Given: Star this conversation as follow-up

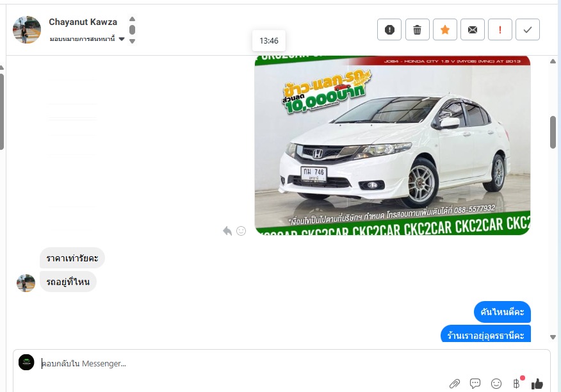Looking at the screenshot, I should coord(444,29).
